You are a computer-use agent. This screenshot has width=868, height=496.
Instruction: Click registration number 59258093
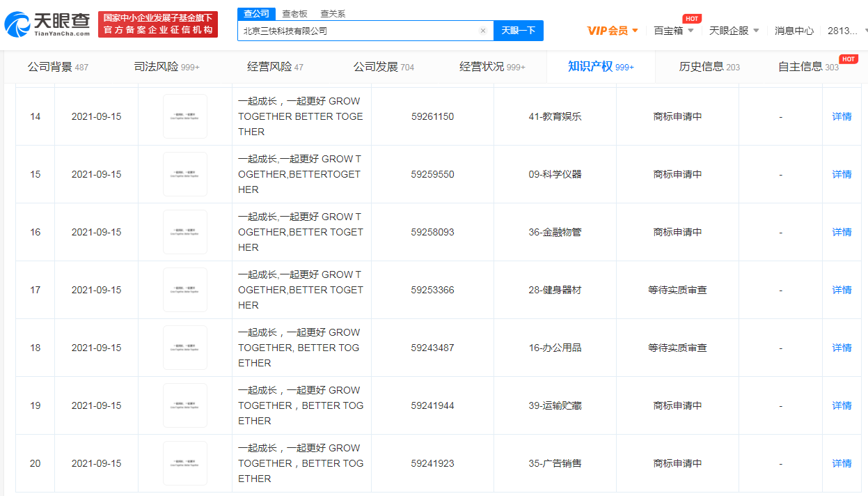pos(432,232)
